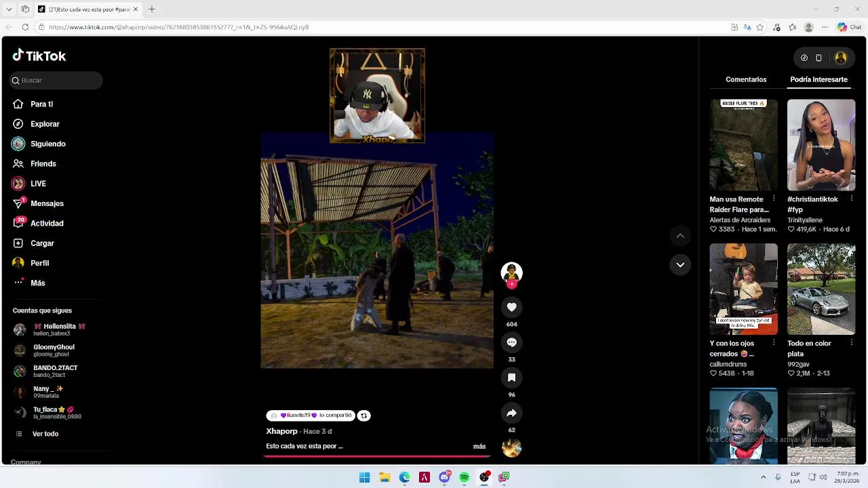Click the translate page icon

coord(747,27)
